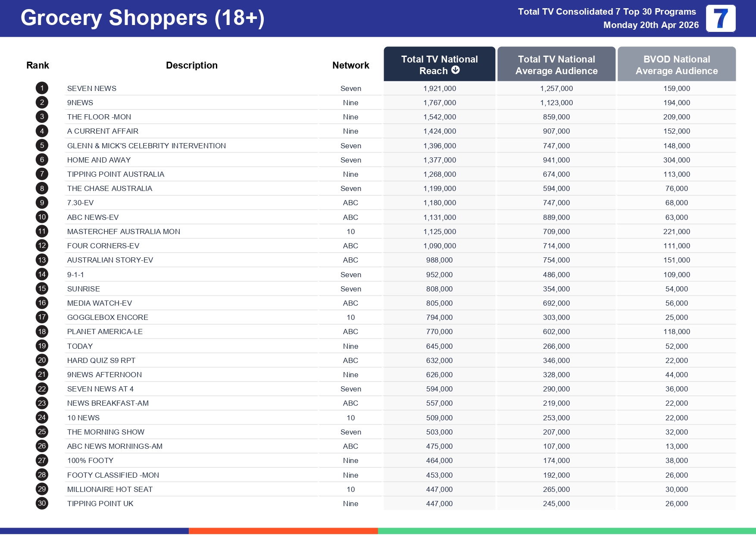Click the rank 6 circle badge
Image resolution: width=756 pixels, height=535 pixels.
coord(42,160)
